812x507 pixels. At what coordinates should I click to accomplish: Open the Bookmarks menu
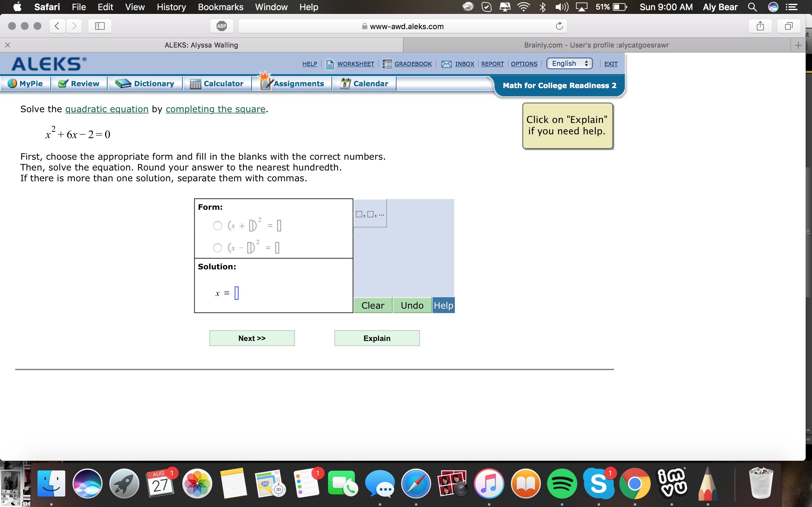click(220, 7)
